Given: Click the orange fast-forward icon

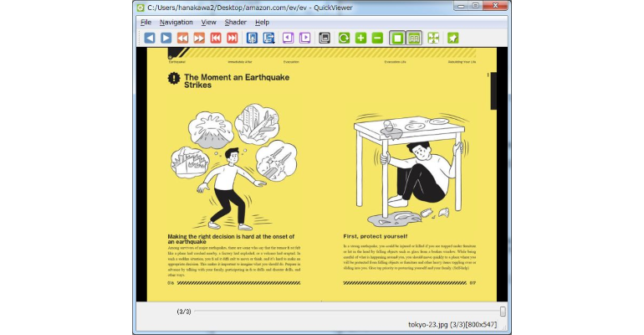Looking at the screenshot, I should tap(199, 39).
